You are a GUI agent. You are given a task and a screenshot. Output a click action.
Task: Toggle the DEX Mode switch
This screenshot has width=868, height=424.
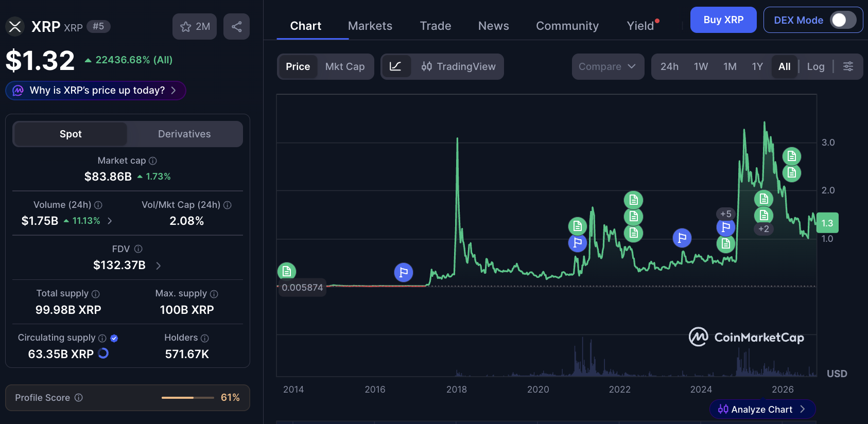(843, 20)
